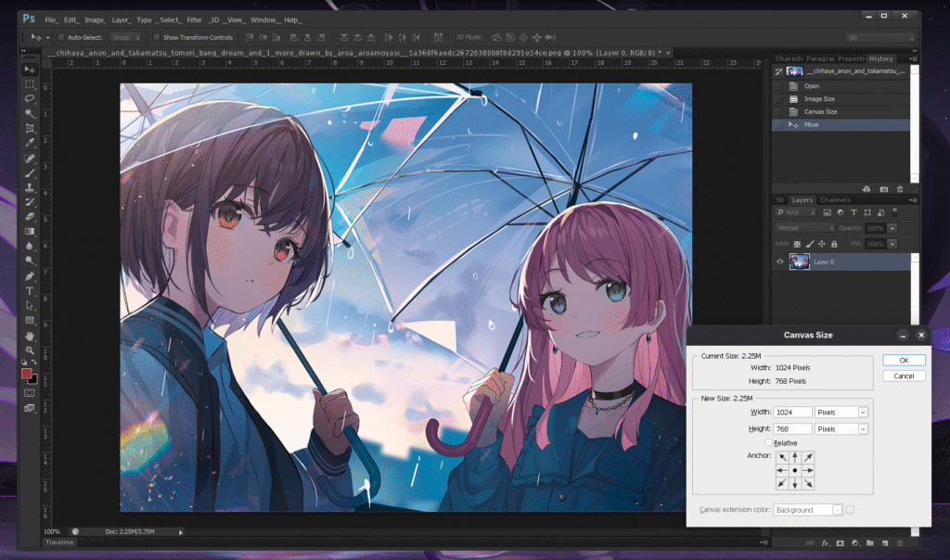
Task: Select the Open history state
Action: pos(841,86)
